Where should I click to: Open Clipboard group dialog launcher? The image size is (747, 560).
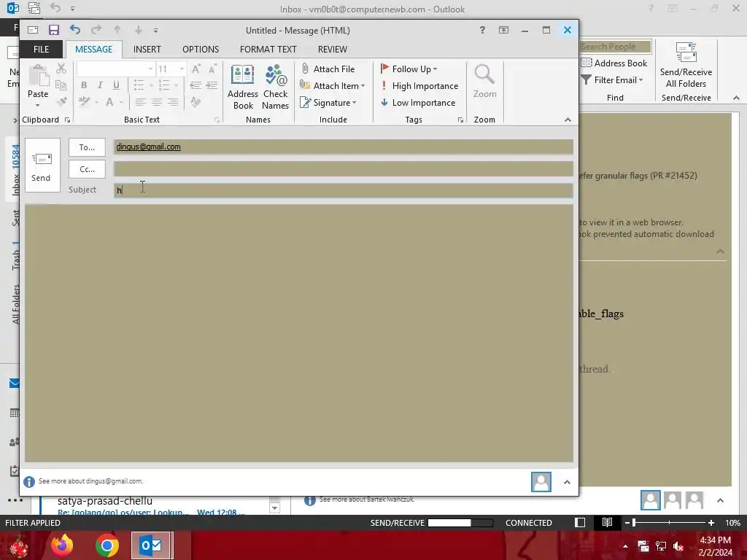[67, 120]
